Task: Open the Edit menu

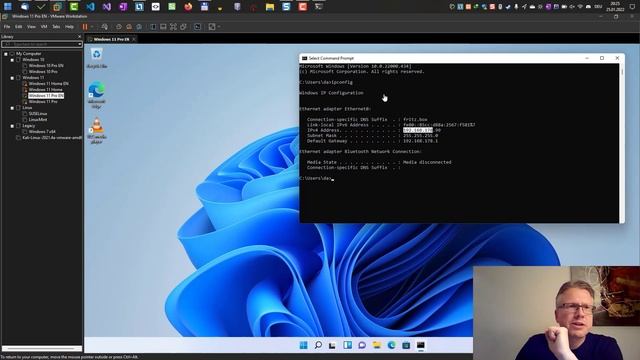Action: coord(19,27)
